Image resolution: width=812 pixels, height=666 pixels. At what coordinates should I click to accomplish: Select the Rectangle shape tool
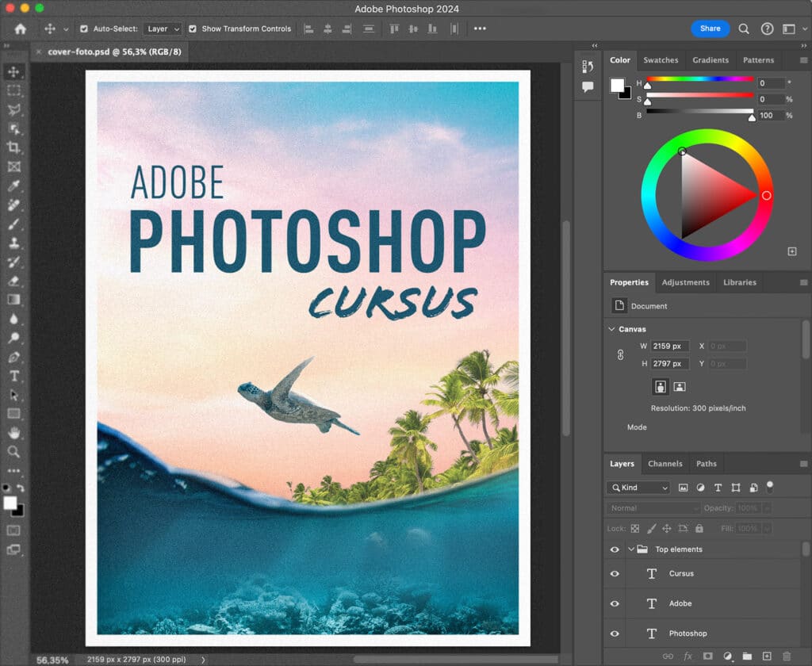pyautogui.click(x=14, y=413)
